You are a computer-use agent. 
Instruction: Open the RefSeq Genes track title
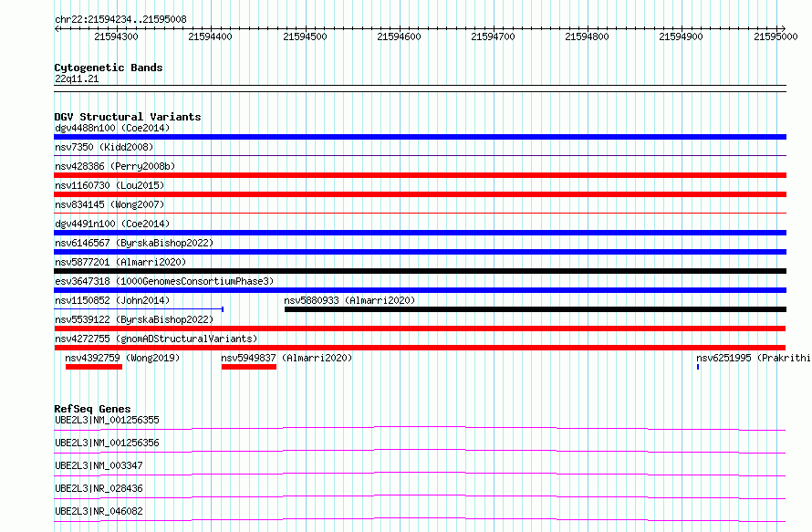click(x=92, y=409)
